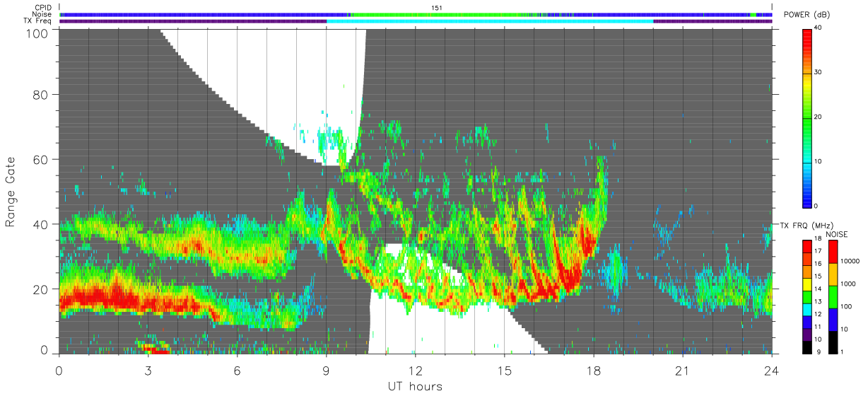868x401 pixels.
Task: Click the 9 tick label on UT axis
Action: coord(326,370)
